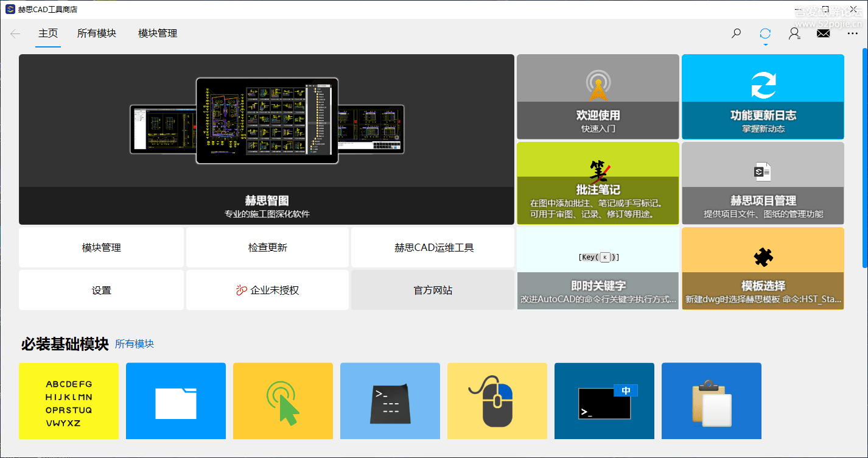868x458 pixels.
Task: Open the user account icon
Action: point(794,33)
